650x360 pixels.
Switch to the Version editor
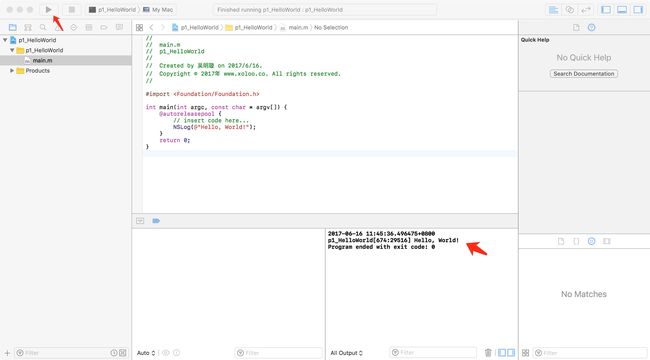click(x=585, y=10)
